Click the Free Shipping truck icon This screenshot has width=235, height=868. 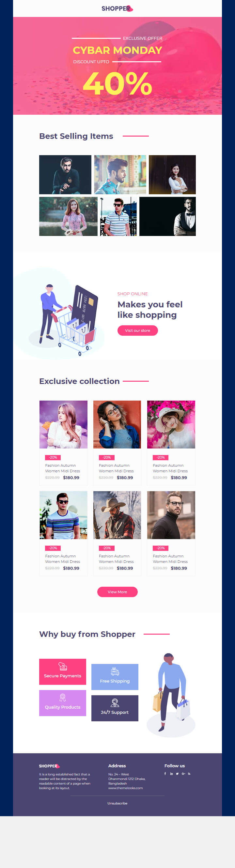[x=115, y=671]
